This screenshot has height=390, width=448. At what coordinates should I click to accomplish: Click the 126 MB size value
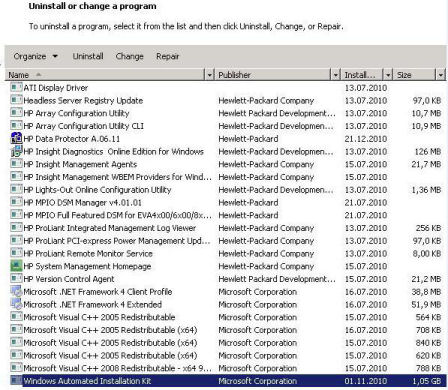428,151
